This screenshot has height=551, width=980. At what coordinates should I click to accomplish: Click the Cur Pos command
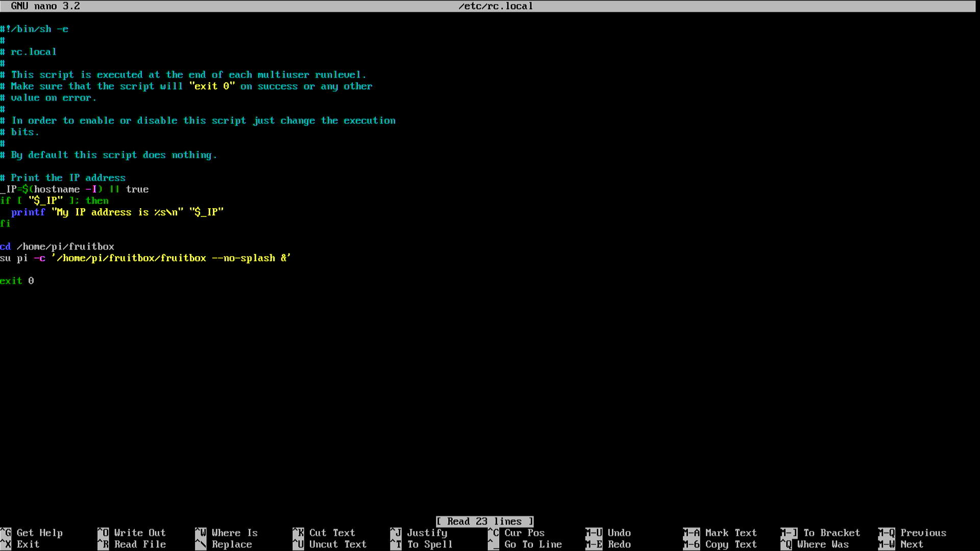[524, 533]
